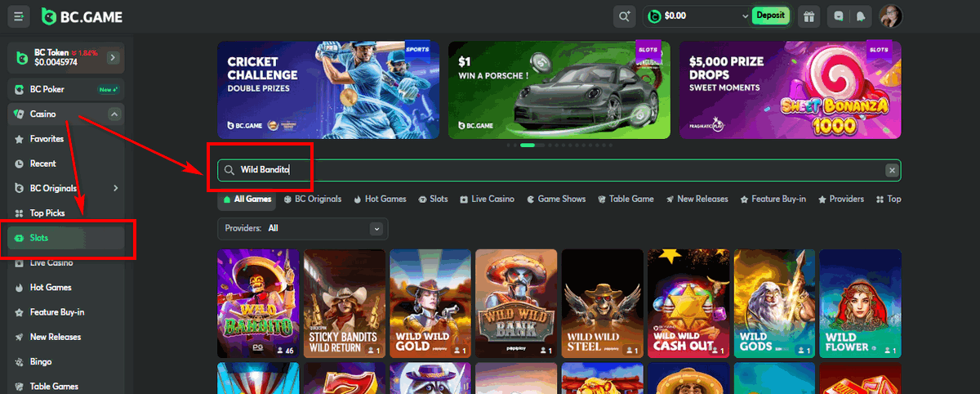The image size is (980, 394).
Task: Open the gift box rewards icon
Action: pyautogui.click(x=808, y=16)
